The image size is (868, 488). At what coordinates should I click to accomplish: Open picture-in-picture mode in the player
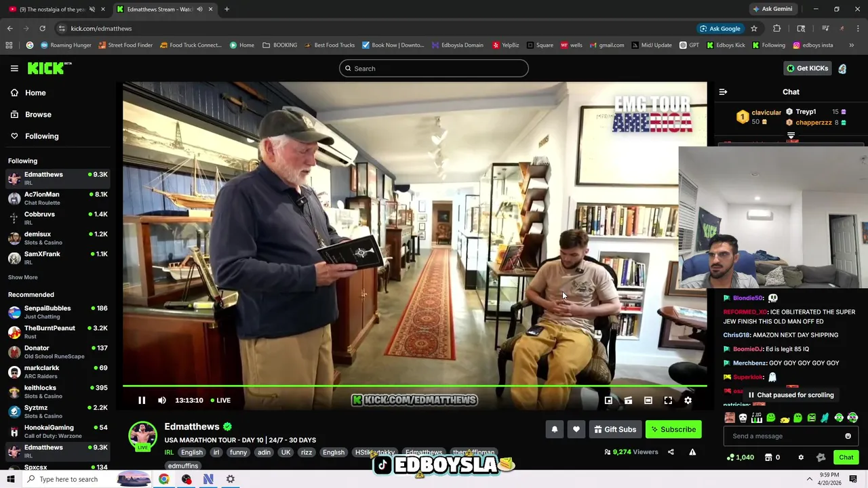tap(608, 401)
